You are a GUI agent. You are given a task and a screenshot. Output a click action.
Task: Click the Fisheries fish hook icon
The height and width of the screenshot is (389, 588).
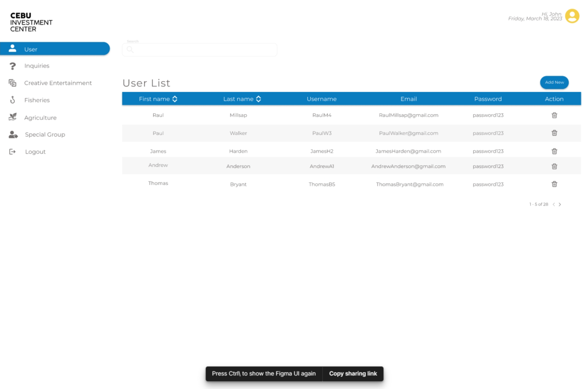point(12,100)
